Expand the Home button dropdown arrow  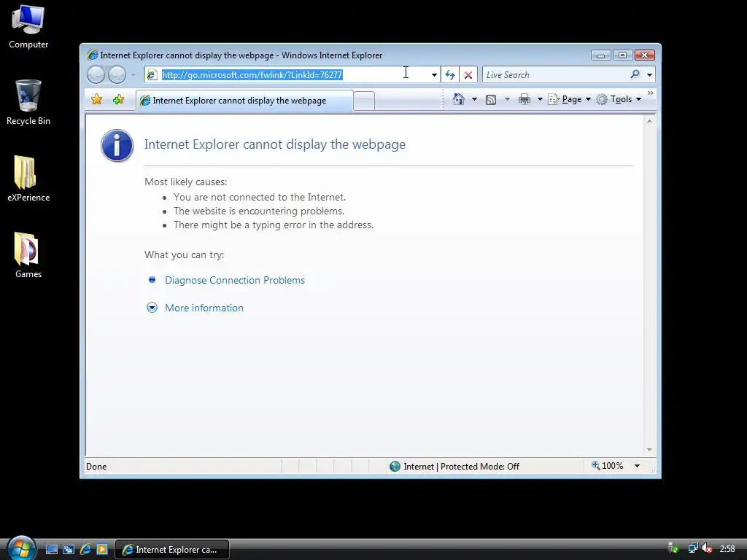(x=474, y=99)
